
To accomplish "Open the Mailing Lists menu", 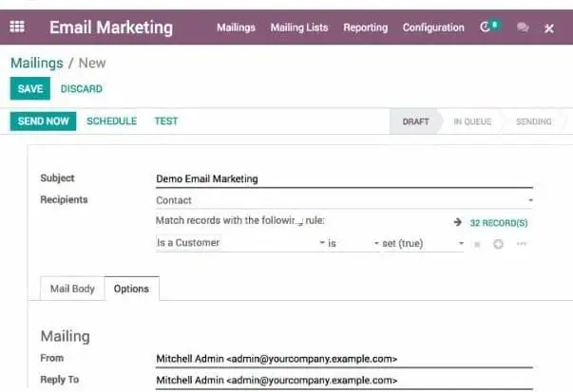I will point(298,28).
